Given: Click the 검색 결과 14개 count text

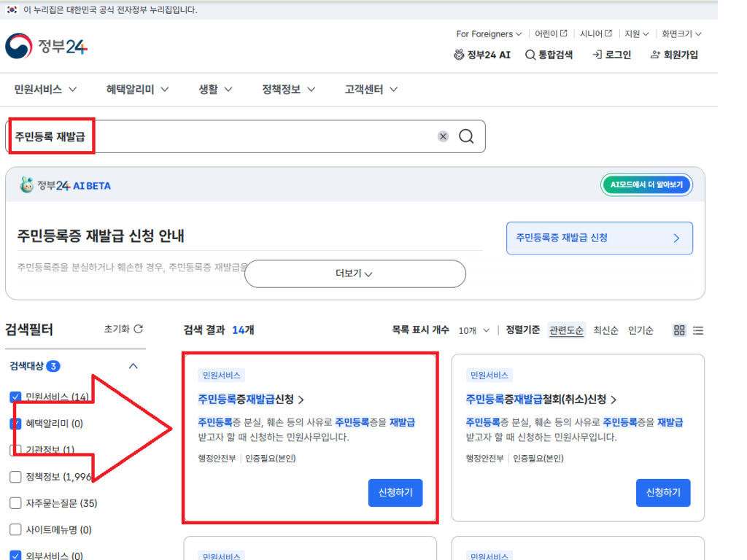Looking at the screenshot, I should point(219,330).
